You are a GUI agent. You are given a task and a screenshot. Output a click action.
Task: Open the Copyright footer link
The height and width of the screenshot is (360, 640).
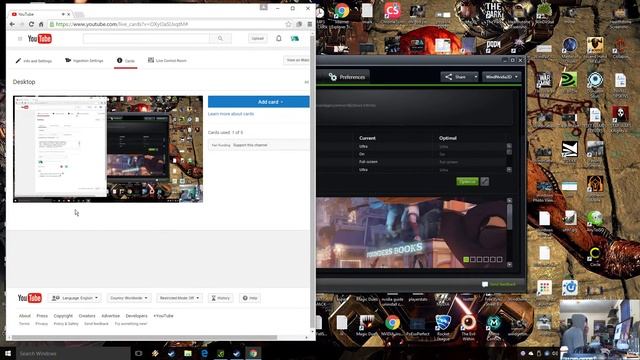[63, 316]
